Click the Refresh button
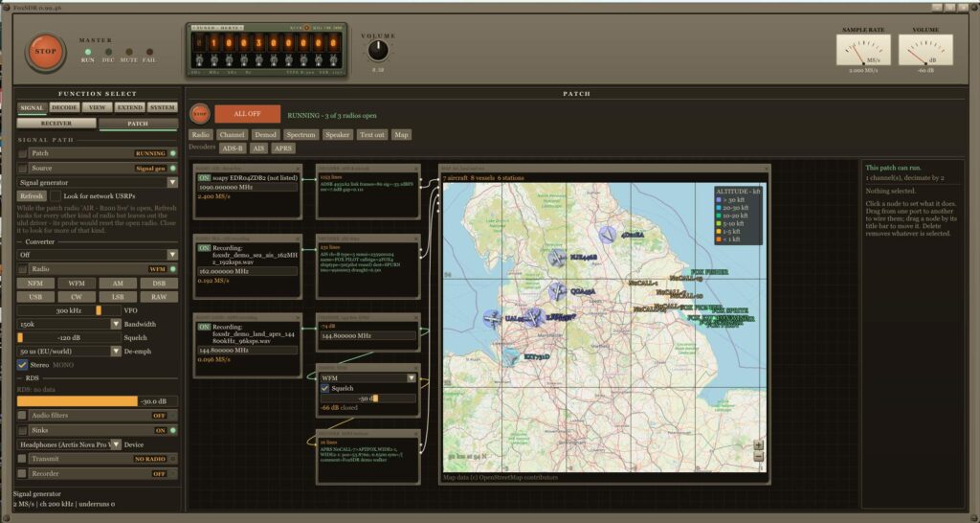The height and width of the screenshot is (523, 980). (x=32, y=195)
